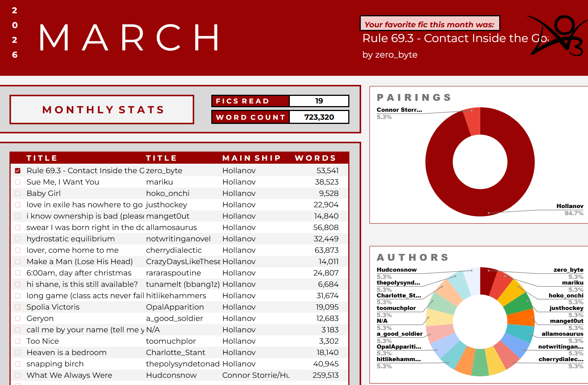Click the Main Ship column header
Image resolution: width=588 pixels, height=385 pixels.
click(x=252, y=158)
